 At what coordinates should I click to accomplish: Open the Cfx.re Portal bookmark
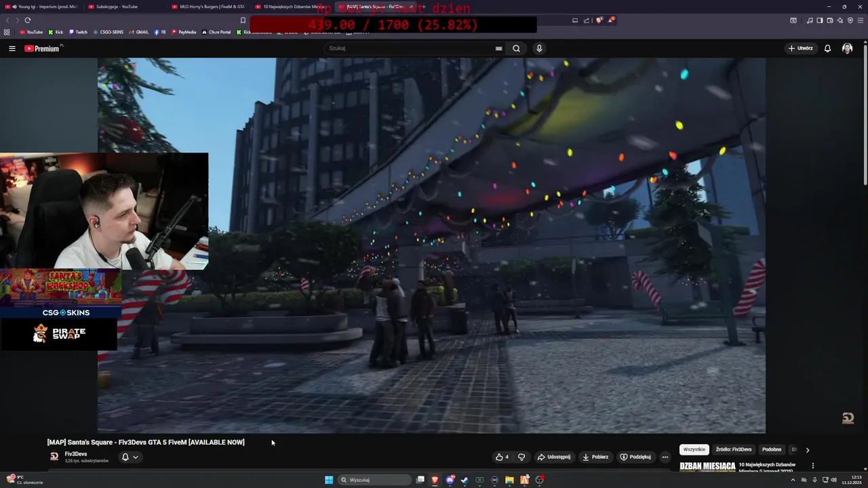pos(216,32)
